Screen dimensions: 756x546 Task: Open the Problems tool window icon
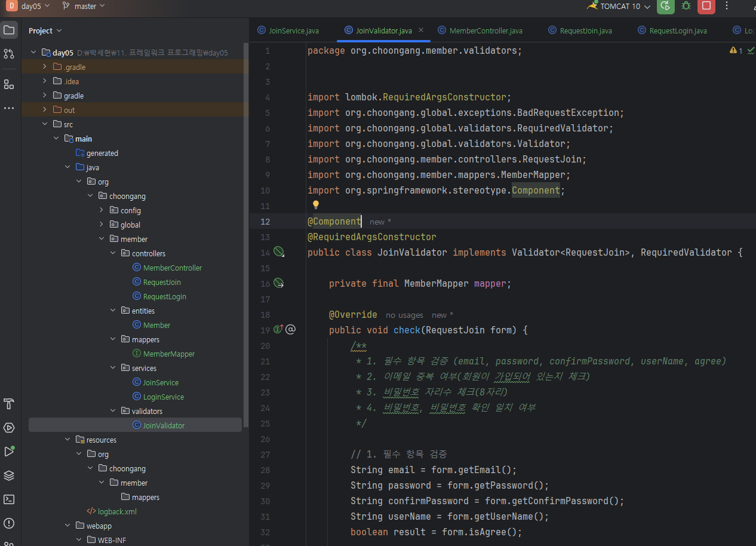click(x=9, y=523)
